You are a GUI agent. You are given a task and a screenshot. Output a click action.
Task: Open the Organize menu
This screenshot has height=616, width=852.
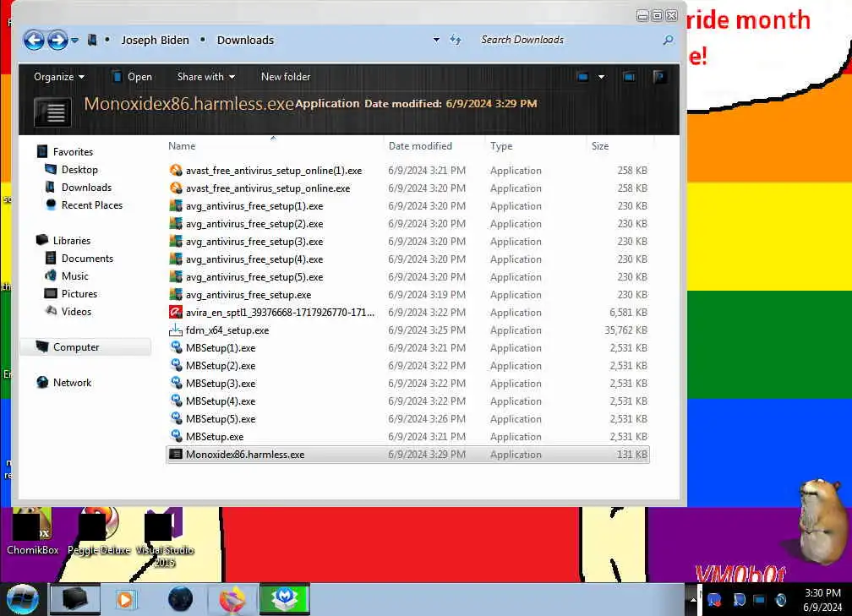pos(59,77)
